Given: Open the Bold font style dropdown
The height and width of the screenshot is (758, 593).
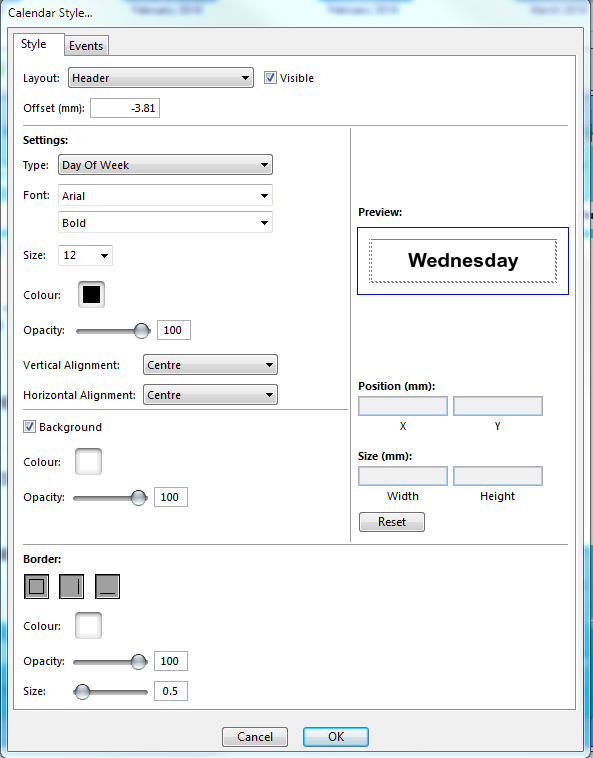Looking at the screenshot, I should tap(165, 222).
